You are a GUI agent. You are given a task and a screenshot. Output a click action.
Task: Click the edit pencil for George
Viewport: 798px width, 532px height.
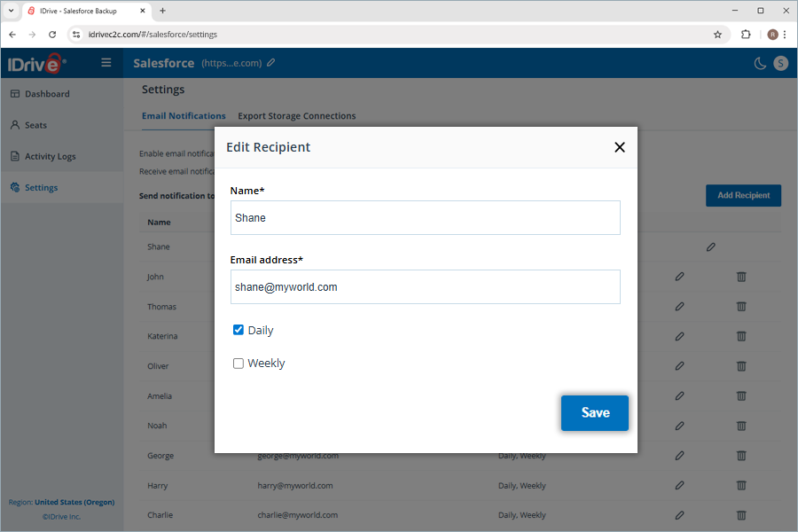[x=679, y=456]
